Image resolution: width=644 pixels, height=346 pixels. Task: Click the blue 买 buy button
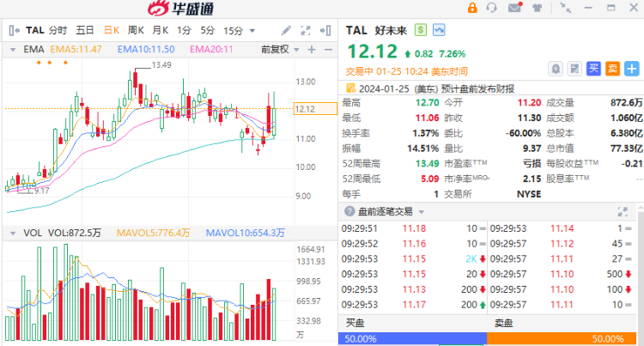593,69
